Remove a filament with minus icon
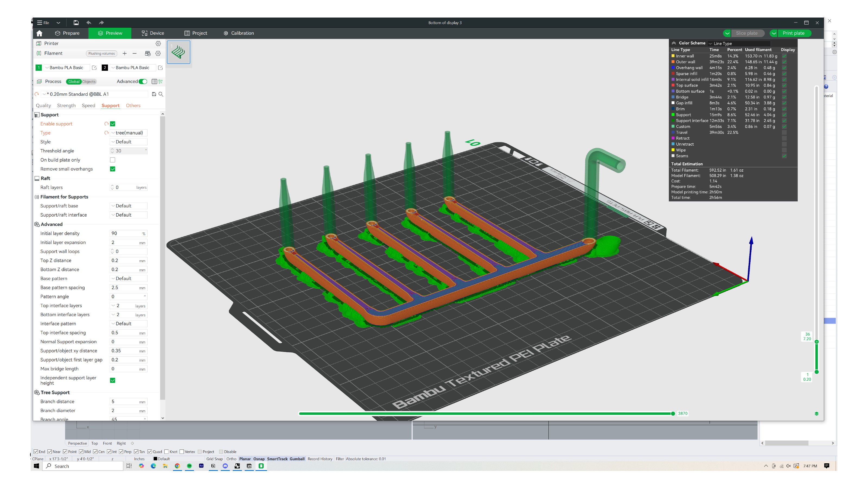 point(135,53)
